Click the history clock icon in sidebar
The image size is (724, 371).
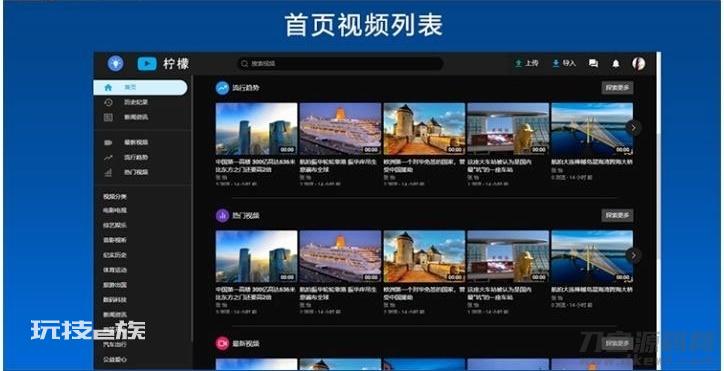[x=108, y=102]
